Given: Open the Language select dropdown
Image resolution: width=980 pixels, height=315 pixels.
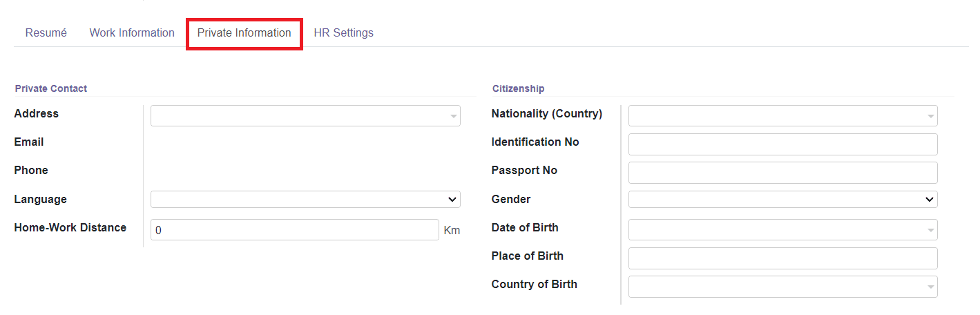Looking at the screenshot, I should 305,200.
